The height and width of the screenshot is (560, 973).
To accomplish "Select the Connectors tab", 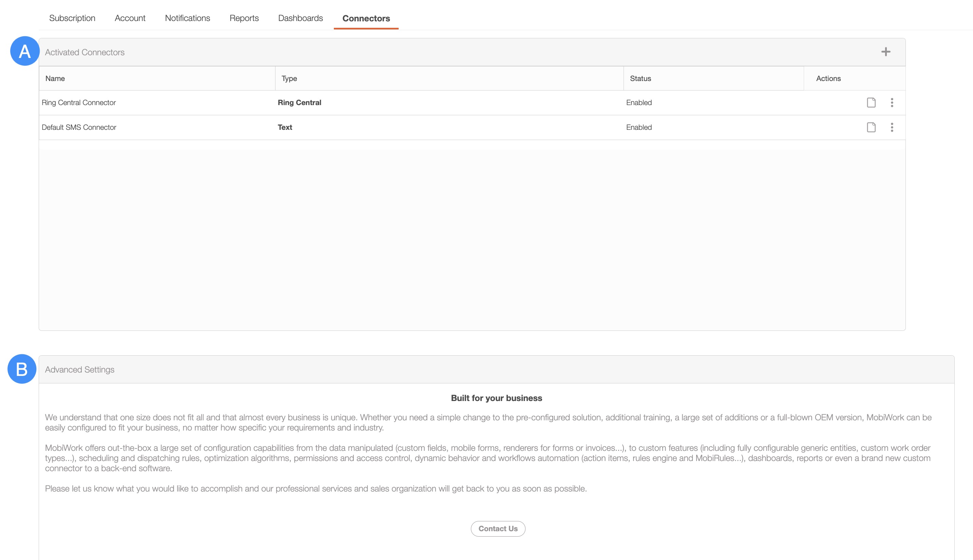I will coord(366,18).
